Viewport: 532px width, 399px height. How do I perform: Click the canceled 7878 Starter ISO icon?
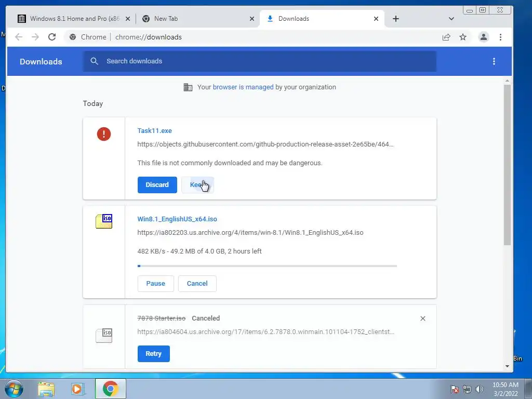[x=104, y=335]
